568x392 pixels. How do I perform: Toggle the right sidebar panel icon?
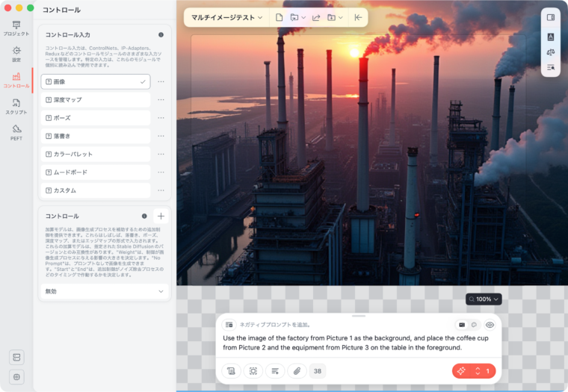pos(551,17)
